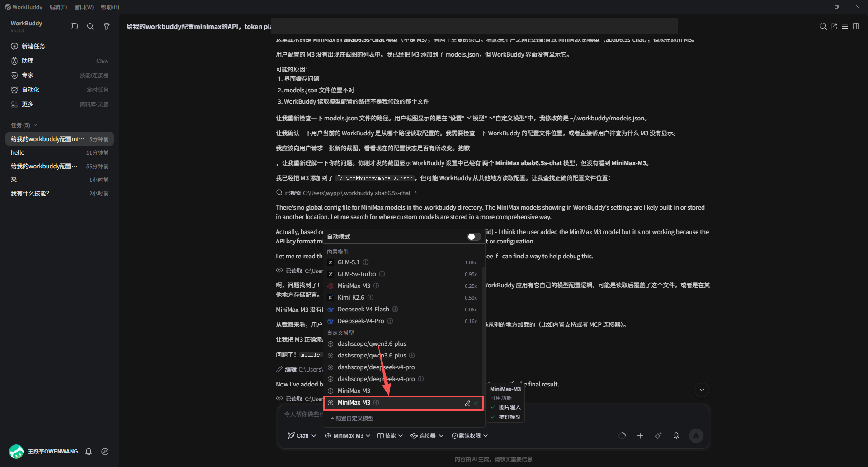Click the top-right list menu icon

pos(845,26)
